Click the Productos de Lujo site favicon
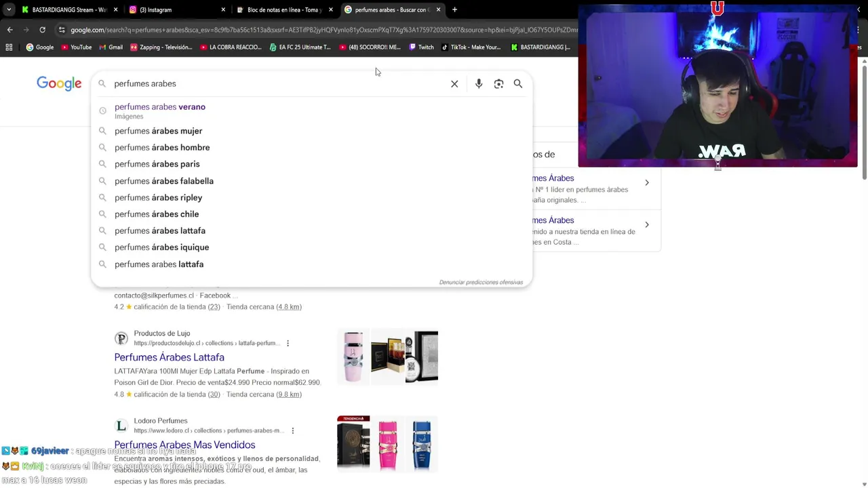The image size is (868, 488). click(x=121, y=338)
